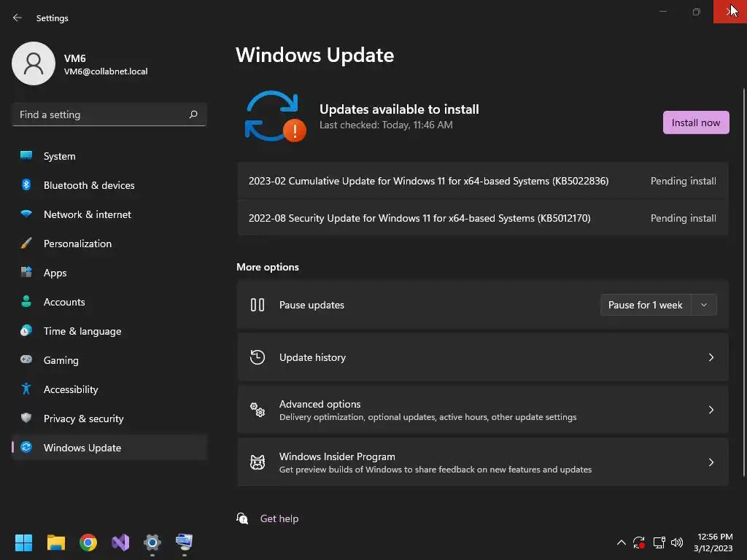Select System in the sidebar
Image resolution: width=747 pixels, height=560 pixels.
(x=109, y=156)
